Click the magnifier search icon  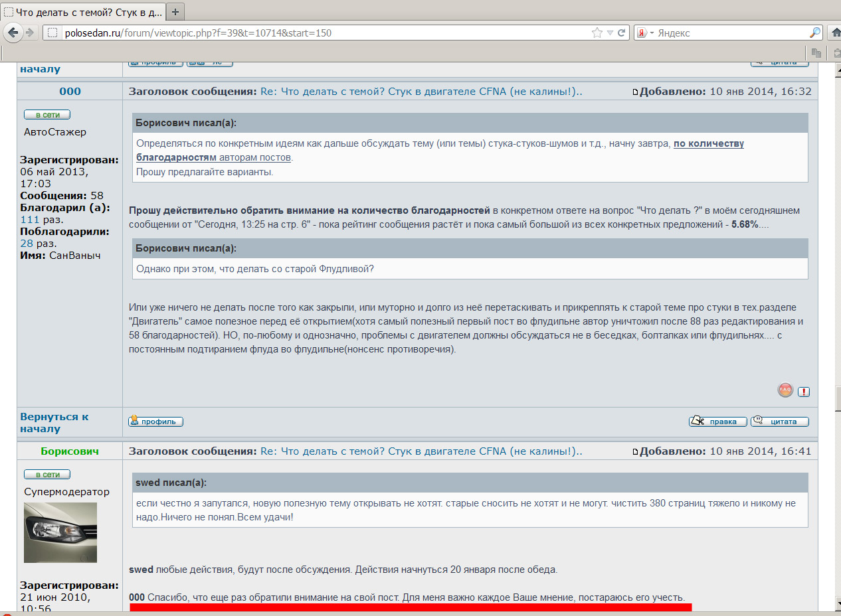tap(814, 33)
